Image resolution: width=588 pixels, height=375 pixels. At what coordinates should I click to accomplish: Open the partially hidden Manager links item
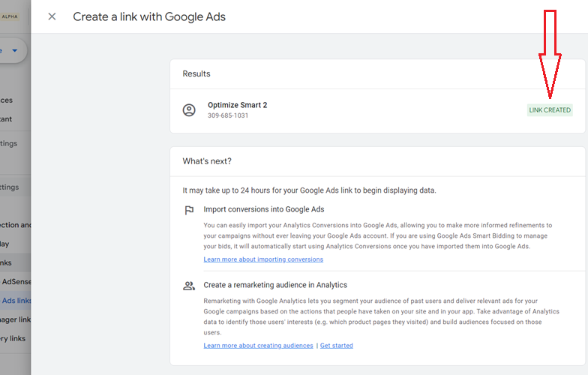pos(15,319)
